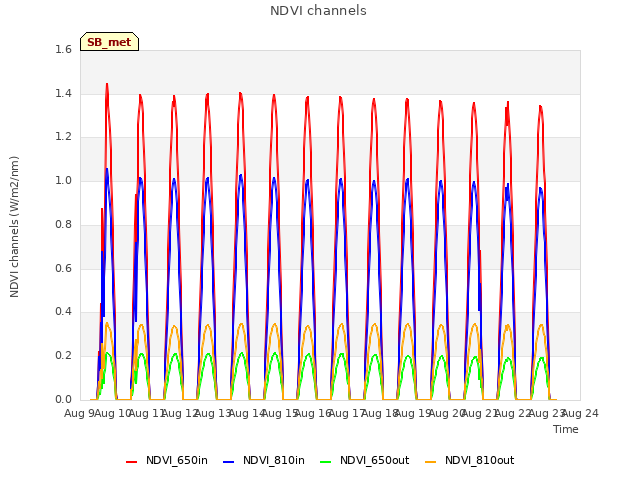Click the 0.2 y-axis tick value
This screenshot has width=640, height=480.
(x=63, y=356)
